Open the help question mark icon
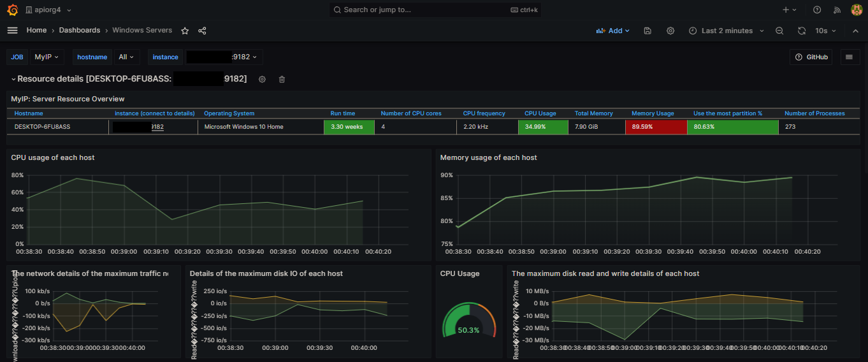Image resolution: width=868 pixels, height=362 pixels. point(817,10)
